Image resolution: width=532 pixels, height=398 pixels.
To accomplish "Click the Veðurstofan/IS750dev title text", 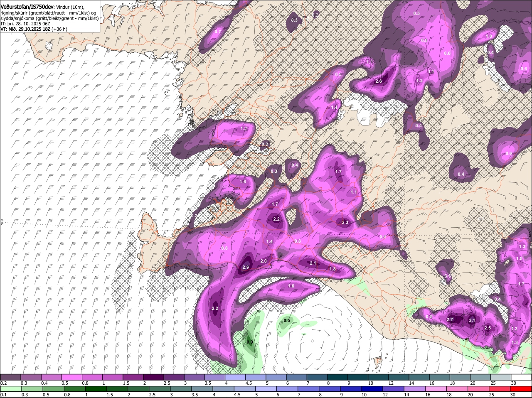I will (x=27, y=7).
